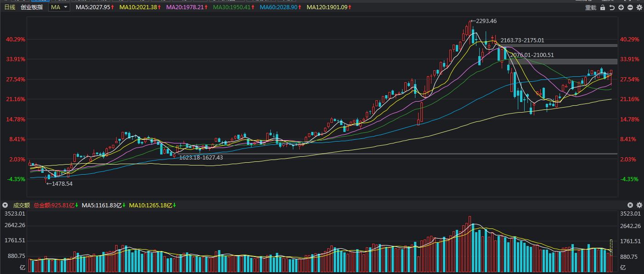Viewport: 644px width, 274px height.
Task: Expand the 成交额 indicator menu arrow
Action: pyautogui.click(x=6, y=205)
